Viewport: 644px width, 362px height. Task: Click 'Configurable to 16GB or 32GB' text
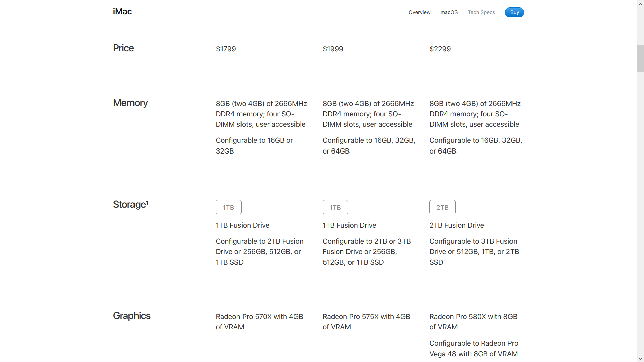[254, 146]
